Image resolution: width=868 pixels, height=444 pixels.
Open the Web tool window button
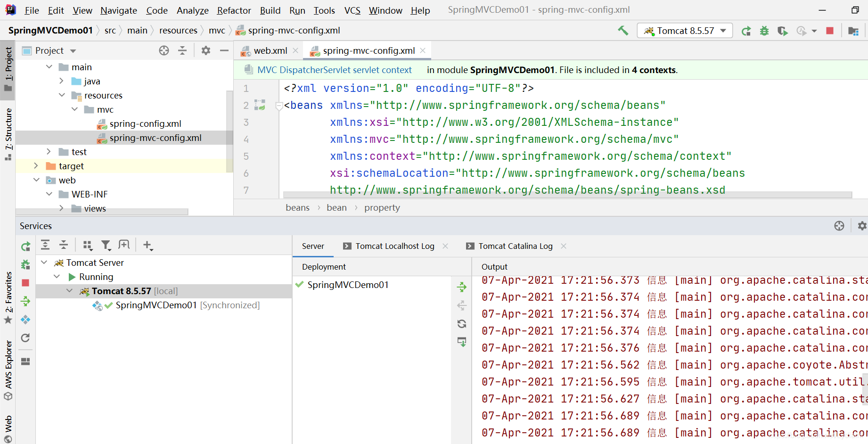tap(8, 429)
